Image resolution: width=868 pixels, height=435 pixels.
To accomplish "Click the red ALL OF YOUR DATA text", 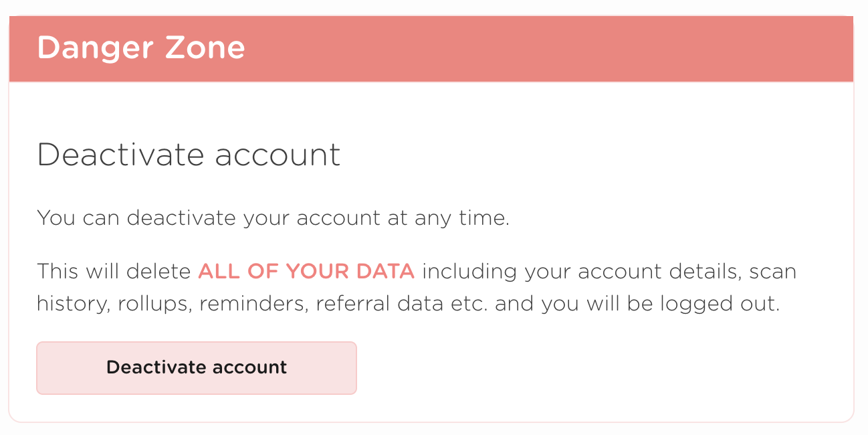I will (306, 272).
